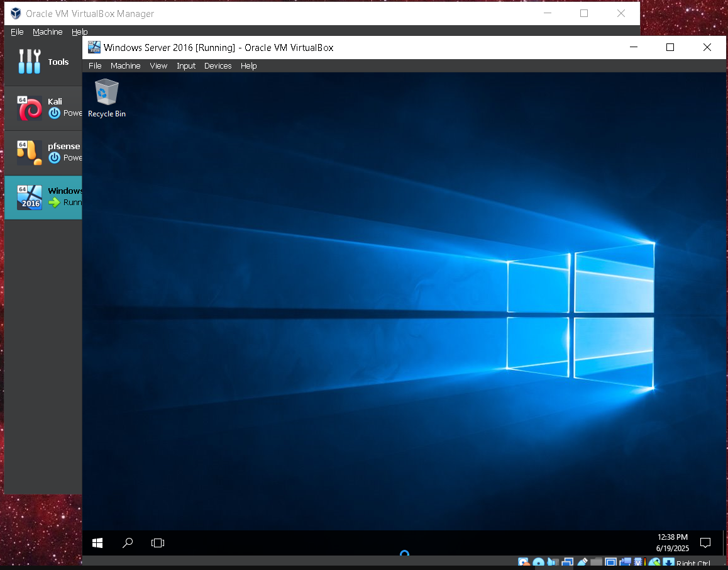Open Help menu in Windows Server VM window
The width and height of the screenshot is (728, 570).
click(x=248, y=66)
